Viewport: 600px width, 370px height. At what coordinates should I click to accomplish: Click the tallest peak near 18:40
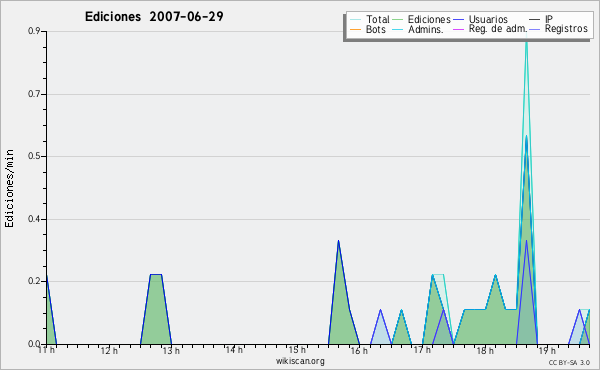click(x=527, y=42)
